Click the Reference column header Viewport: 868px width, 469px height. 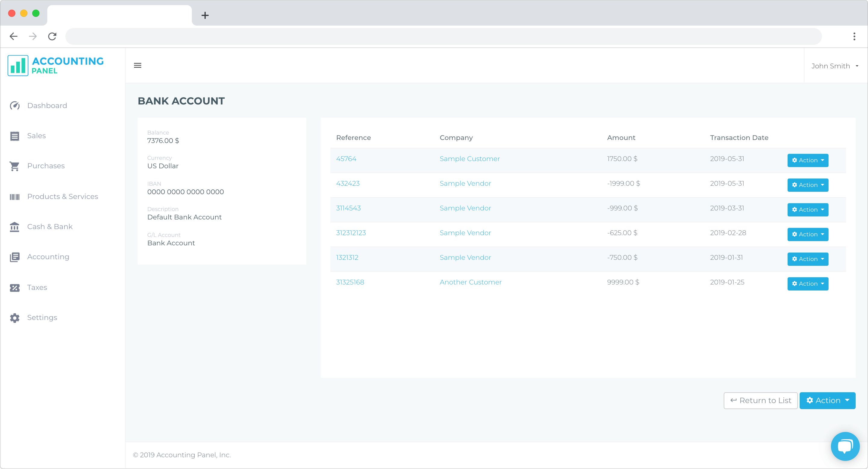[x=354, y=138]
